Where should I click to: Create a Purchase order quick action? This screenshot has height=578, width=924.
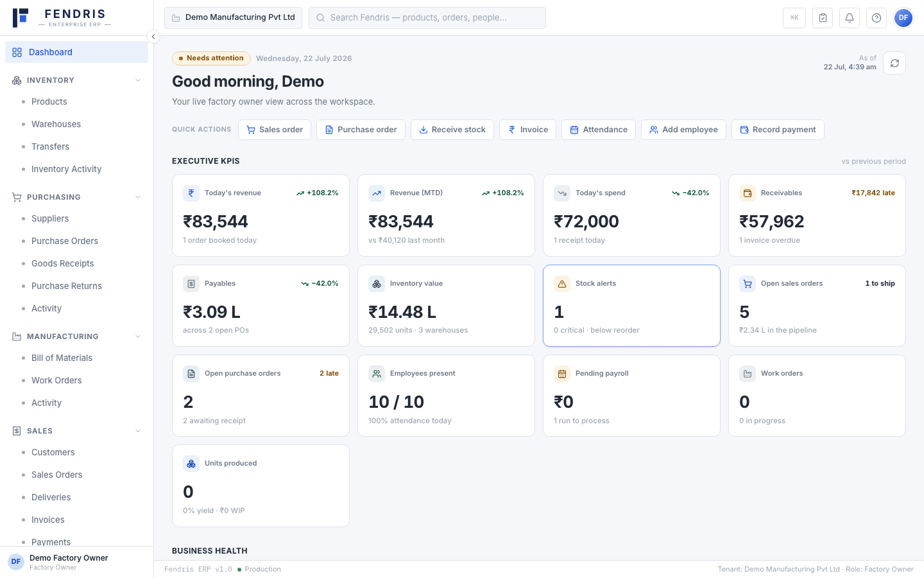pyautogui.click(x=361, y=130)
